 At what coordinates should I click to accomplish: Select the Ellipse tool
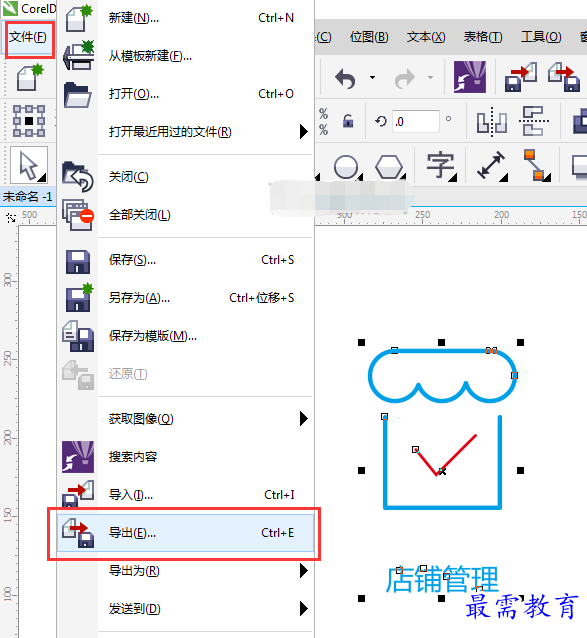346,167
